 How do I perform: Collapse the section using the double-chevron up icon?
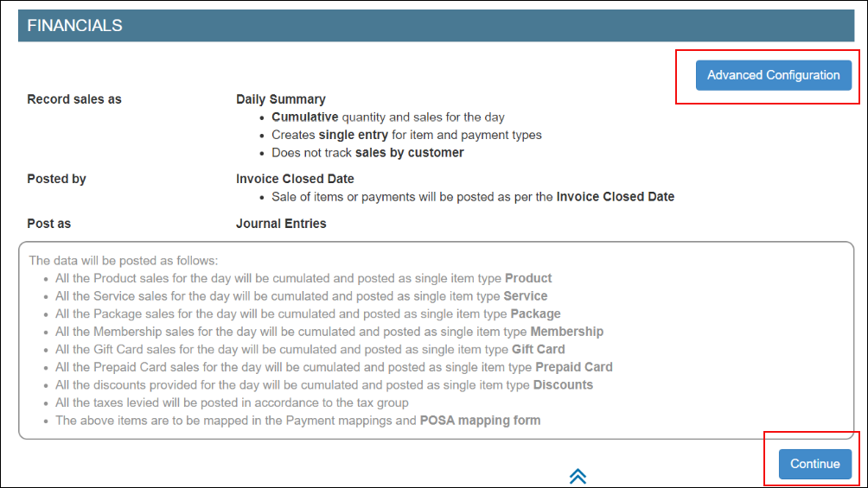pos(578,476)
